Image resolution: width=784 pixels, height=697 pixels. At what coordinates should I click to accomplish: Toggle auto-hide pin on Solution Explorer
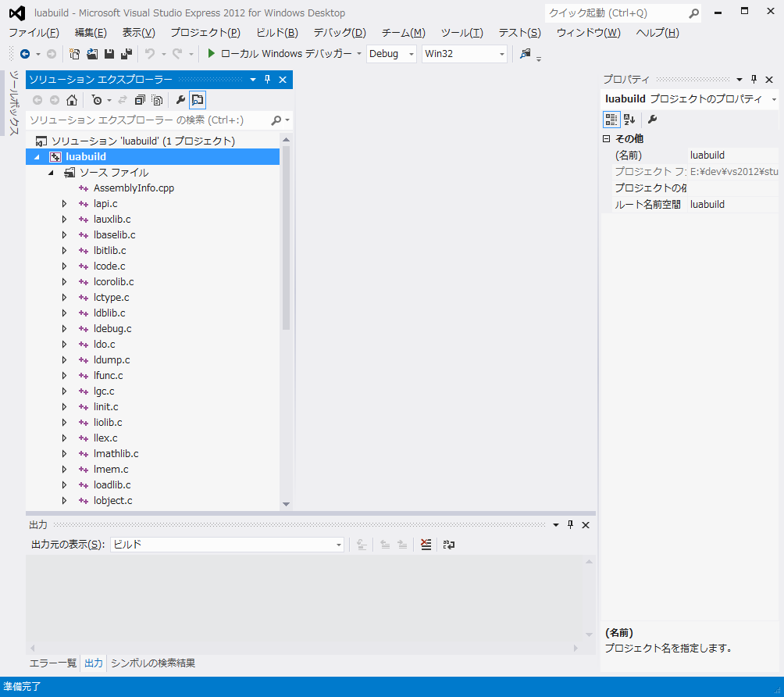268,79
